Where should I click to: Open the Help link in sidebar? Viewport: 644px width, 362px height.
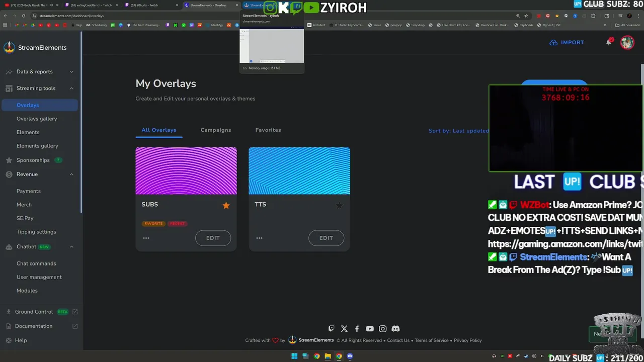(x=21, y=340)
